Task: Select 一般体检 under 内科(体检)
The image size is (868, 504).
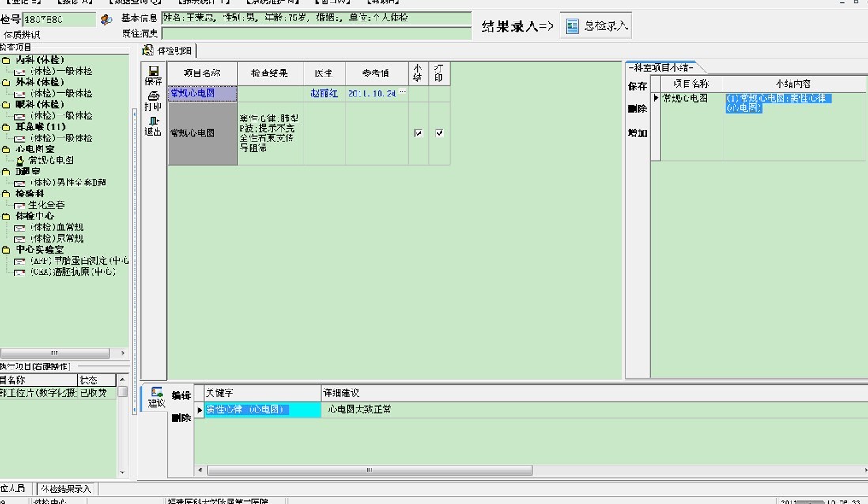Action: (x=61, y=71)
